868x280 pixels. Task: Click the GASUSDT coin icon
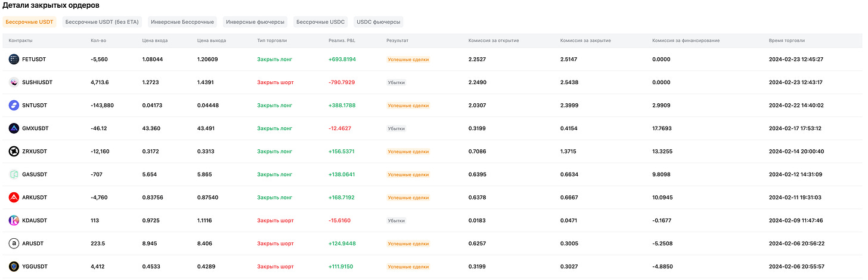14,174
